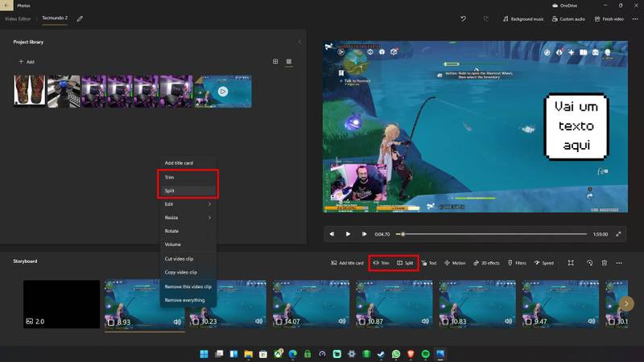Play the video preview

pos(348,234)
